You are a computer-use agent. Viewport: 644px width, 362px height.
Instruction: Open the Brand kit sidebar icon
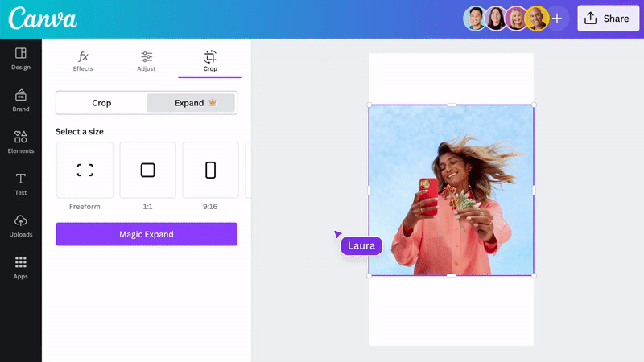(x=21, y=101)
